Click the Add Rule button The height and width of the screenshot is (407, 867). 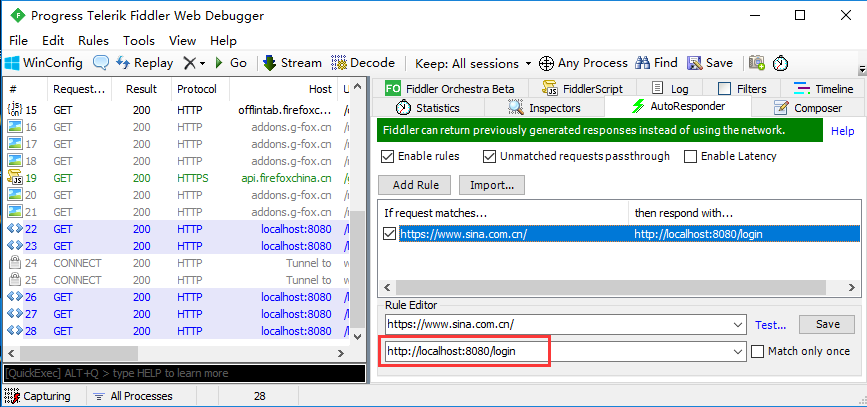[x=415, y=185]
